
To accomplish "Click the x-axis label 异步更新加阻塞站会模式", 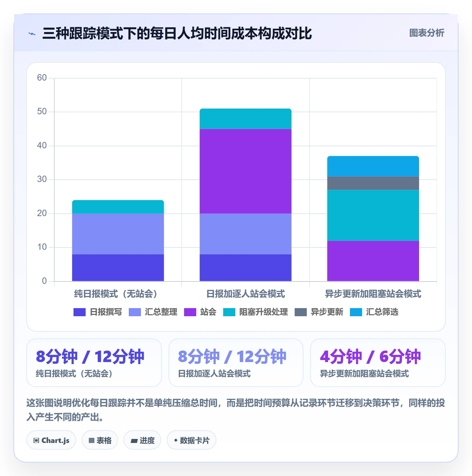I will [373, 294].
